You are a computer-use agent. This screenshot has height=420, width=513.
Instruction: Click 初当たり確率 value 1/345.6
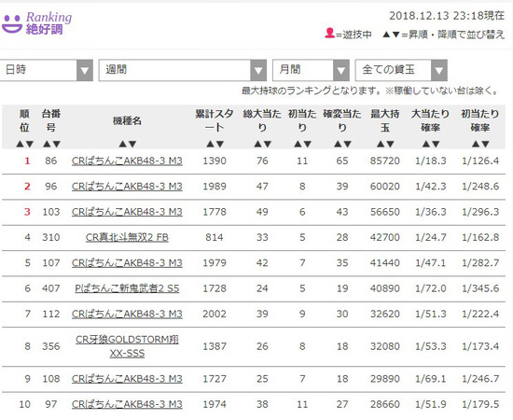[480, 288]
